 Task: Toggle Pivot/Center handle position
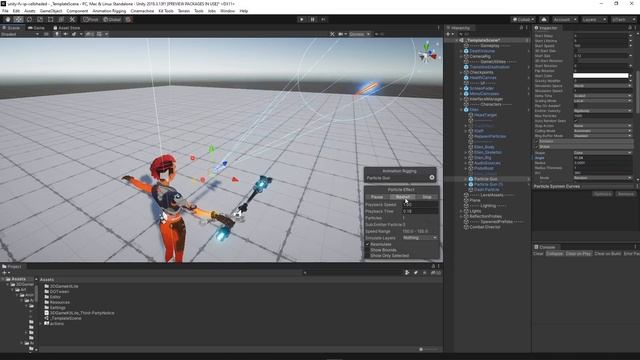coord(91,19)
